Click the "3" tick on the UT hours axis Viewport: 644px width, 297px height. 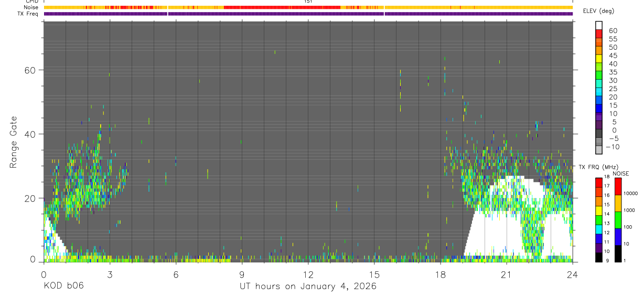(x=110, y=274)
